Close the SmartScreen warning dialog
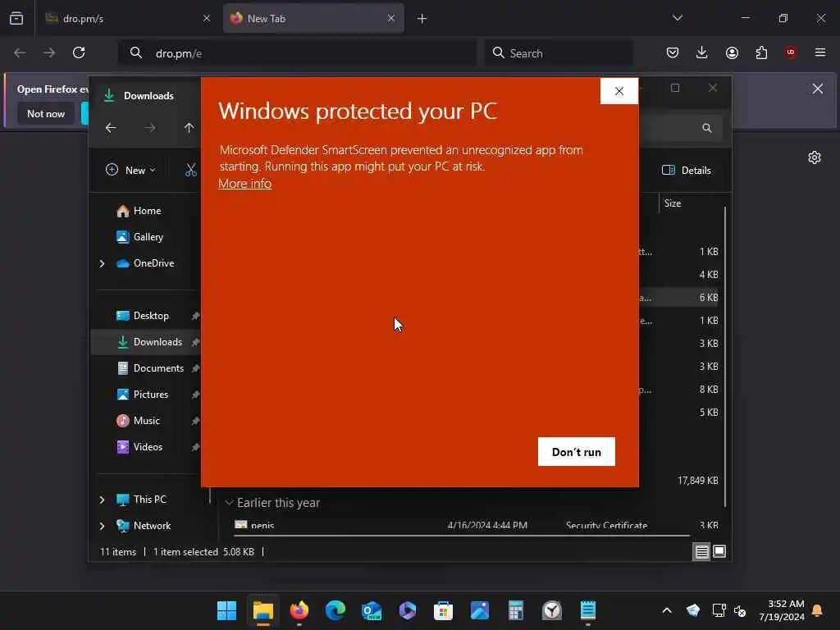Screen dimensions: 840x630 point(619,91)
